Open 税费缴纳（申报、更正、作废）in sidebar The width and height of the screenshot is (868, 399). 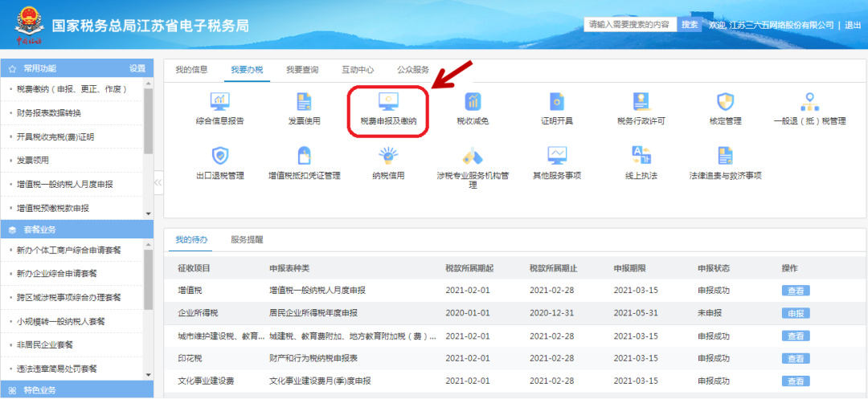pos(72,89)
